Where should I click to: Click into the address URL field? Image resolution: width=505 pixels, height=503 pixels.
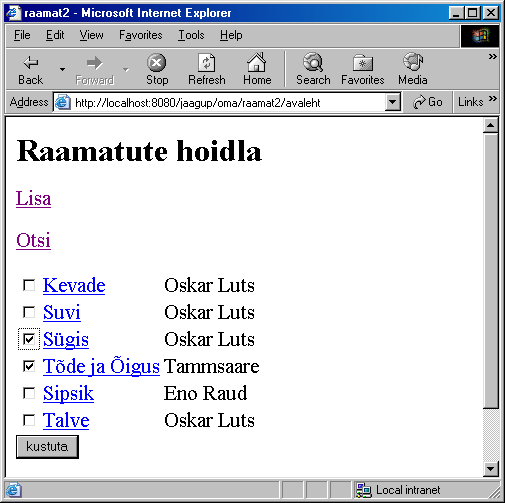coord(230,103)
